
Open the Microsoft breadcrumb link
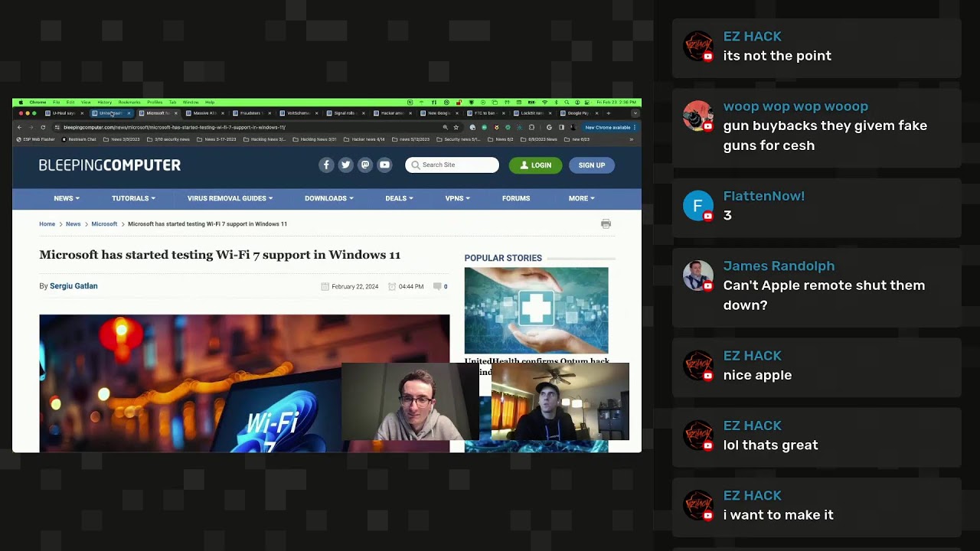[104, 224]
